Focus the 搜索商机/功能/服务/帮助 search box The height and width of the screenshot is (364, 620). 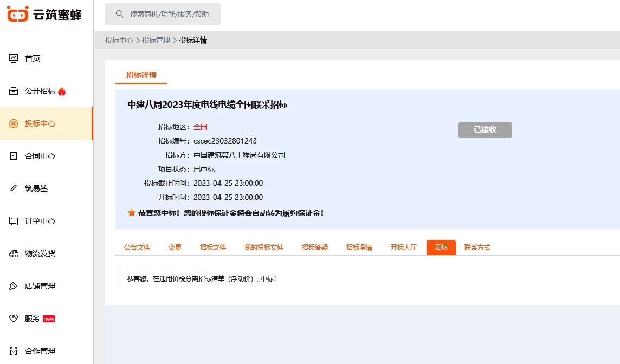tap(163, 14)
